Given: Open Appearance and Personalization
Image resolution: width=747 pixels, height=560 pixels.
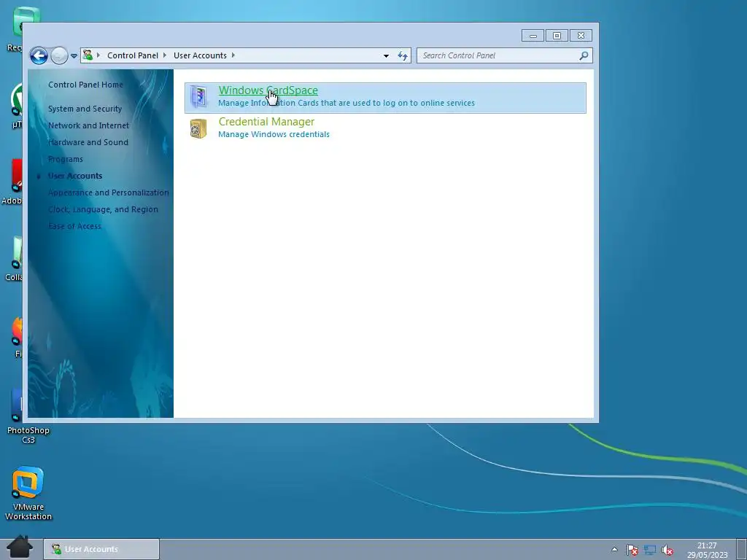Looking at the screenshot, I should (x=109, y=192).
